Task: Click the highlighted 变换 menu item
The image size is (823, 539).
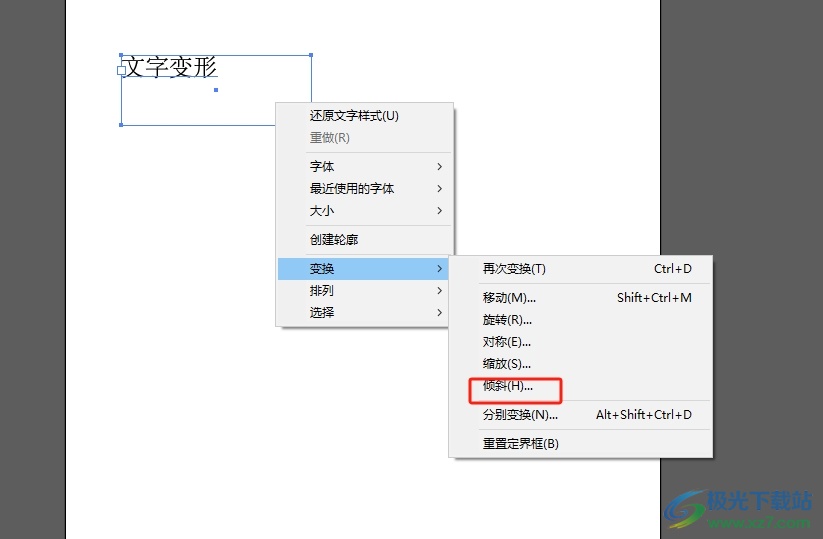Action: click(x=363, y=269)
